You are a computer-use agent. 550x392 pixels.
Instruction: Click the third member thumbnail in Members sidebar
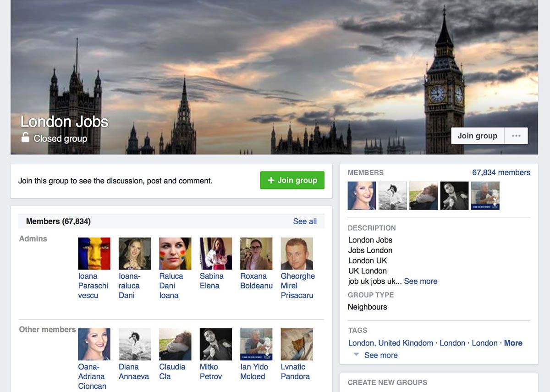coord(423,196)
